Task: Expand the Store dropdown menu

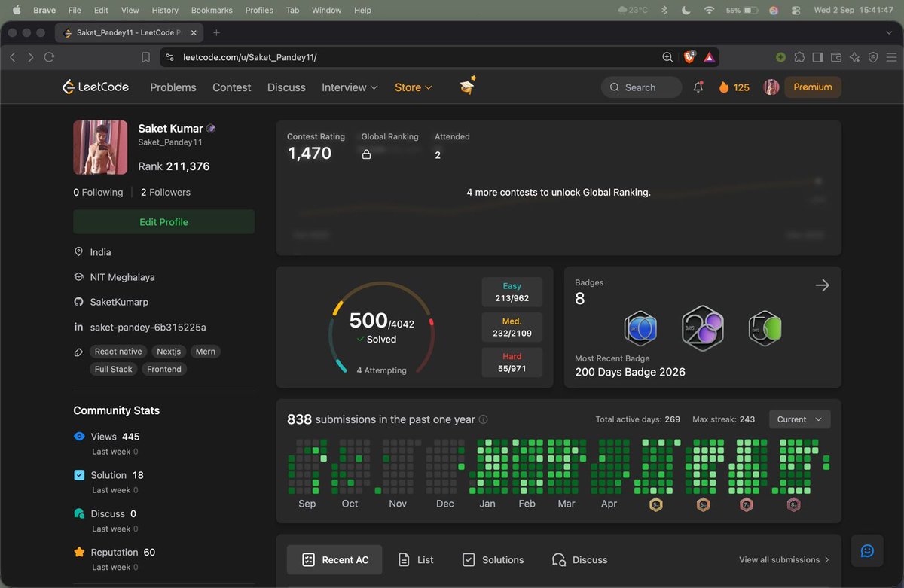Action: point(414,87)
